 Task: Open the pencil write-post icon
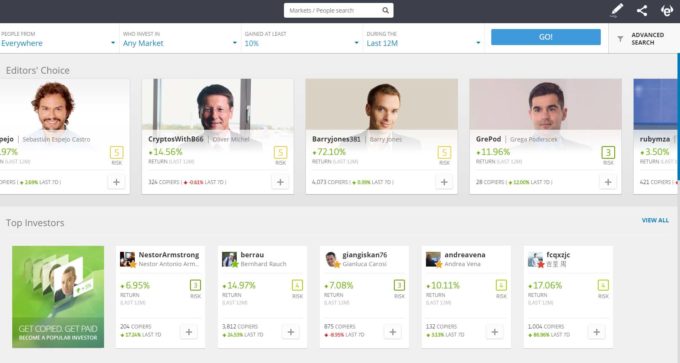(x=616, y=10)
